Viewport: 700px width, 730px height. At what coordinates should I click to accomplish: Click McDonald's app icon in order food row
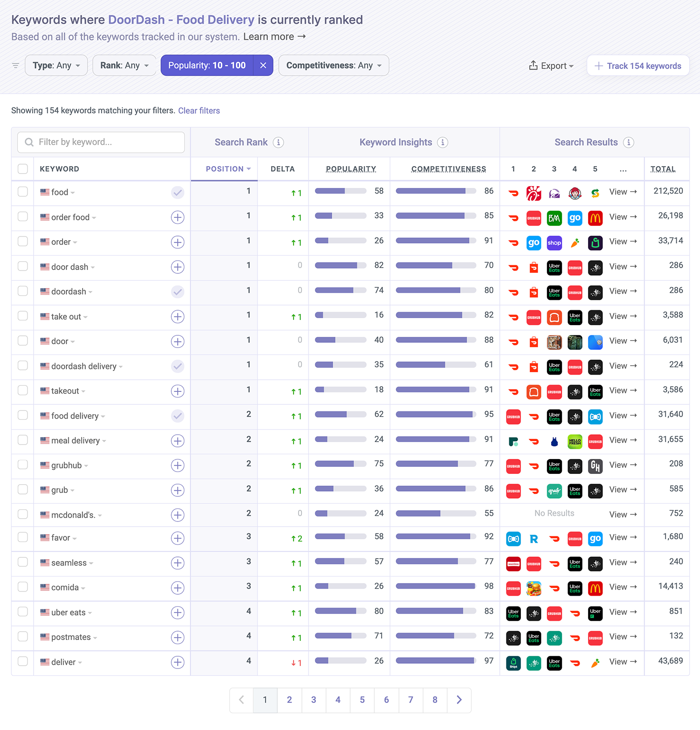pyautogui.click(x=595, y=218)
